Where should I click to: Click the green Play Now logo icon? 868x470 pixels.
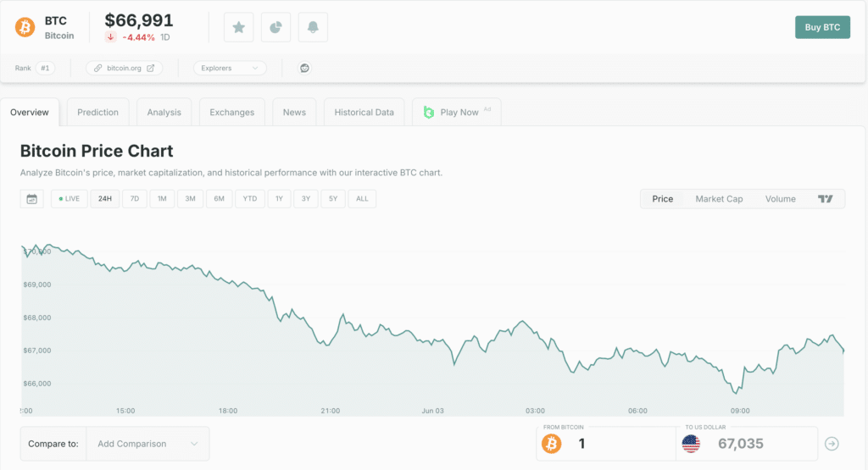[428, 113]
